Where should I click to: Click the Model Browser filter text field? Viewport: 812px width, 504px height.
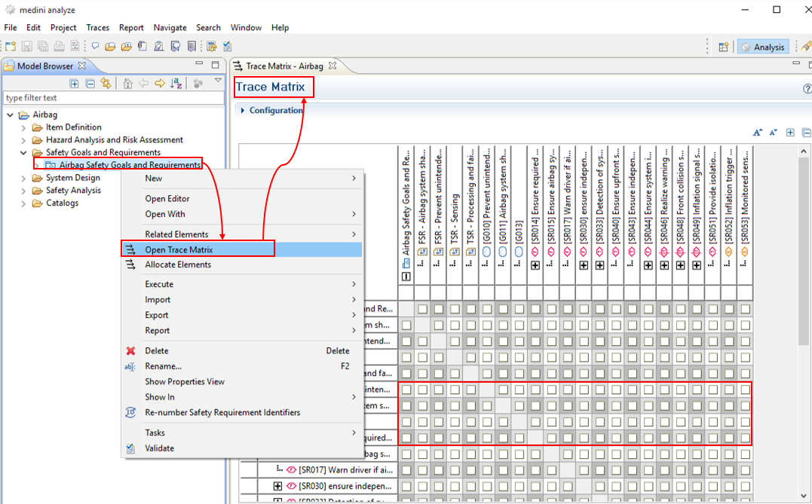pyautogui.click(x=113, y=98)
